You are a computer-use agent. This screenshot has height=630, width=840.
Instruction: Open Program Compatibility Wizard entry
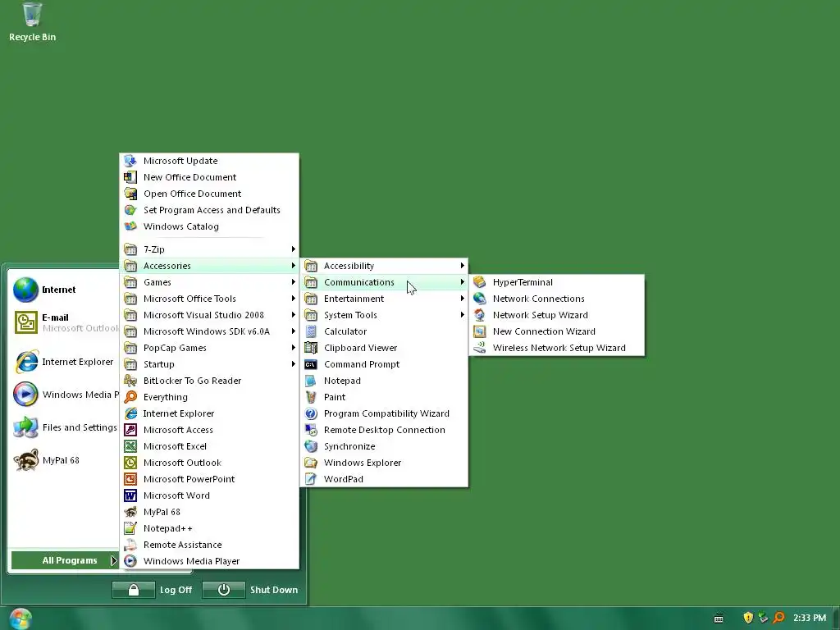click(384, 413)
